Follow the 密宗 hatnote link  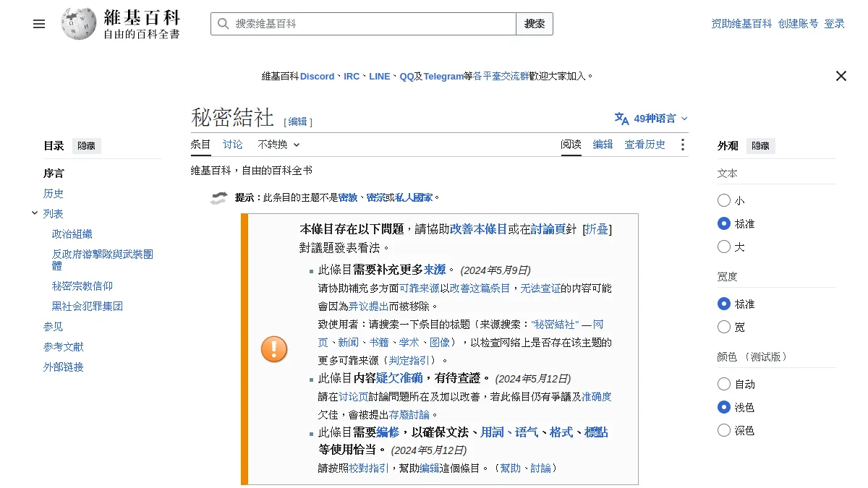[376, 197]
